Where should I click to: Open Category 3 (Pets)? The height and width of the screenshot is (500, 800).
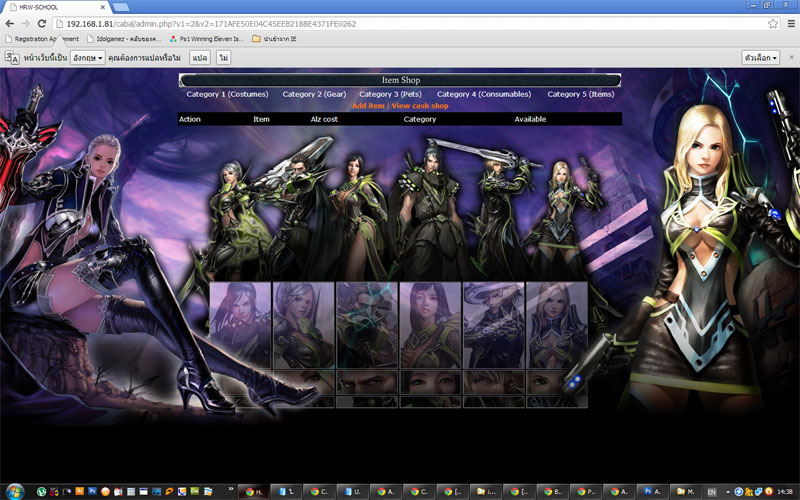click(390, 94)
